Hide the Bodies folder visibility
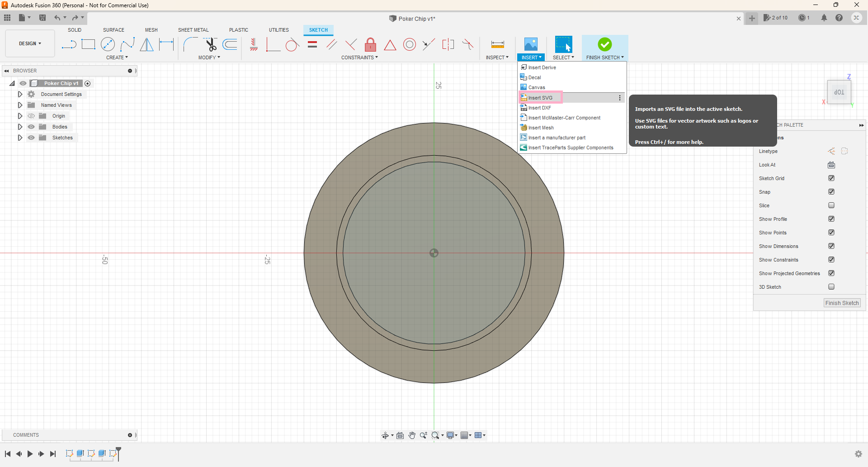This screenshot has width=868, height=467. click(31, 127)
